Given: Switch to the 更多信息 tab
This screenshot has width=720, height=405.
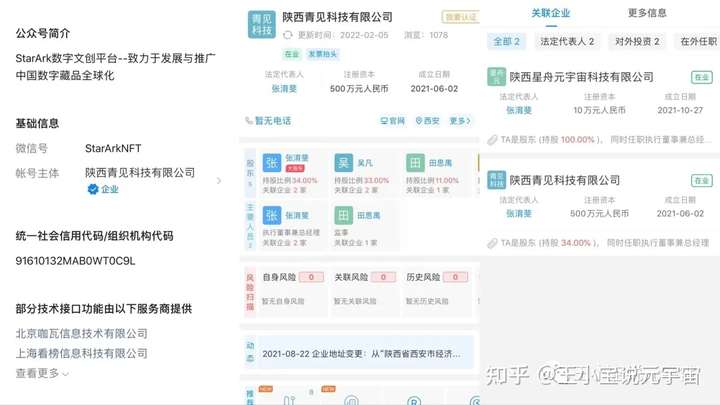Looking at the screenshot, I should (x=647, y=13).
